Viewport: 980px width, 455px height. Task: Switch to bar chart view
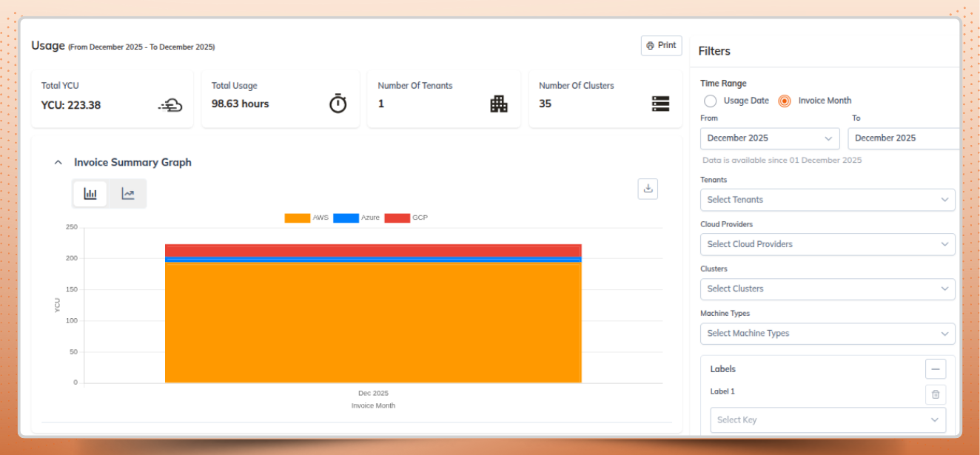point(90,194)
